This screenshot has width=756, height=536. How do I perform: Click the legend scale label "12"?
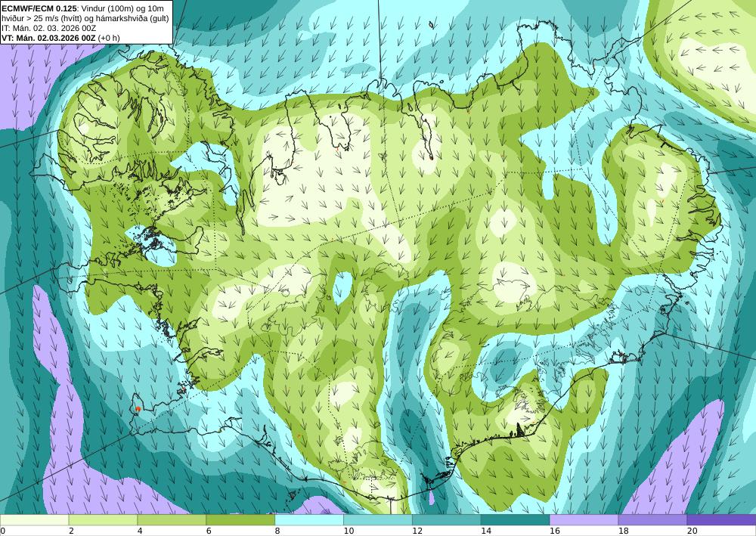417,531
